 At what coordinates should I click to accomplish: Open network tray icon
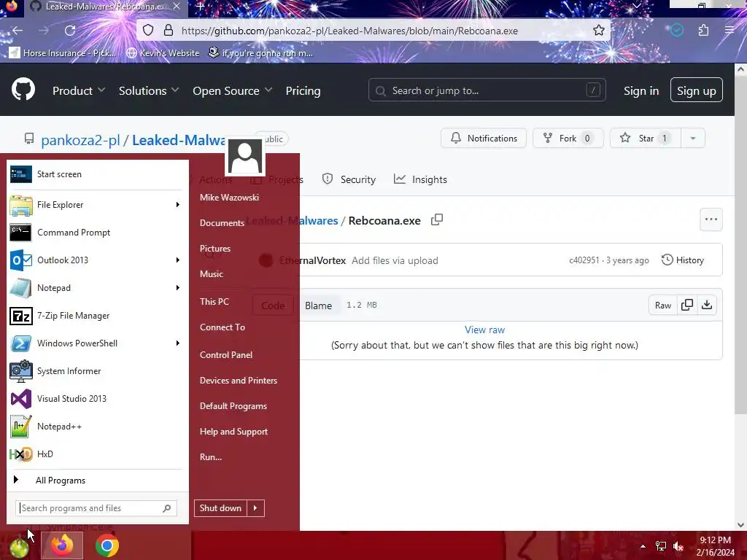pos(661,546)
